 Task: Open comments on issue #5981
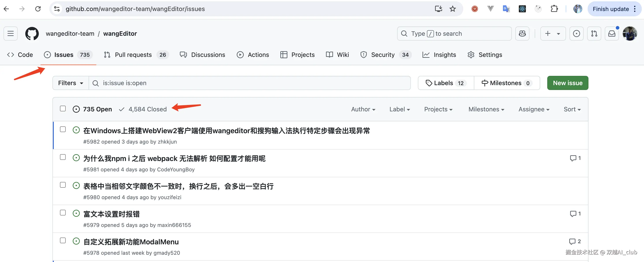[x=575, y=158]
